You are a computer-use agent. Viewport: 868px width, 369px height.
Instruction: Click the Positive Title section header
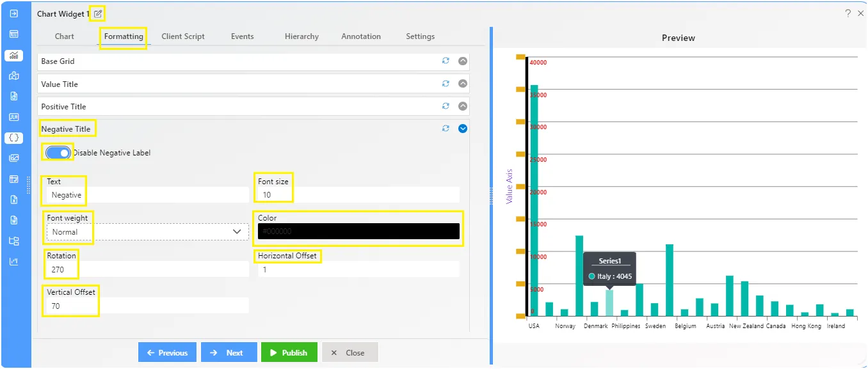click(x=253, y=106)
